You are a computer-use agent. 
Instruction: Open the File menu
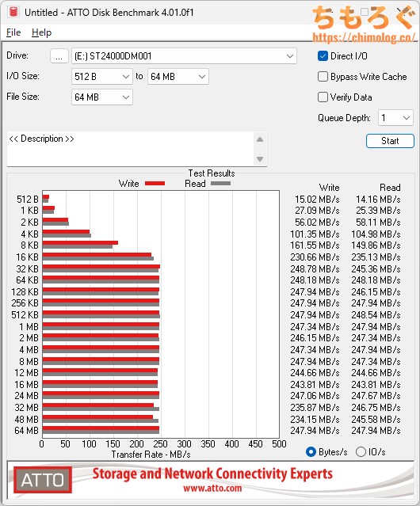pos(13,32)
